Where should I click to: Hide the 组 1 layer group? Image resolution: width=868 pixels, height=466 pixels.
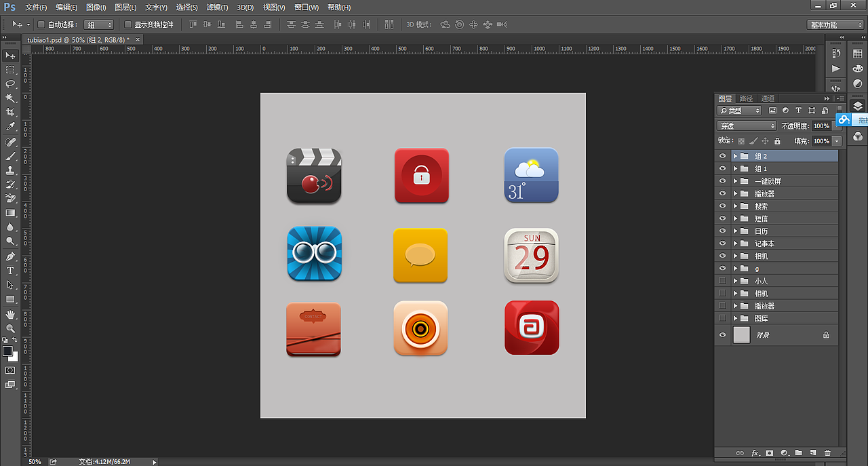click(722, 168)
